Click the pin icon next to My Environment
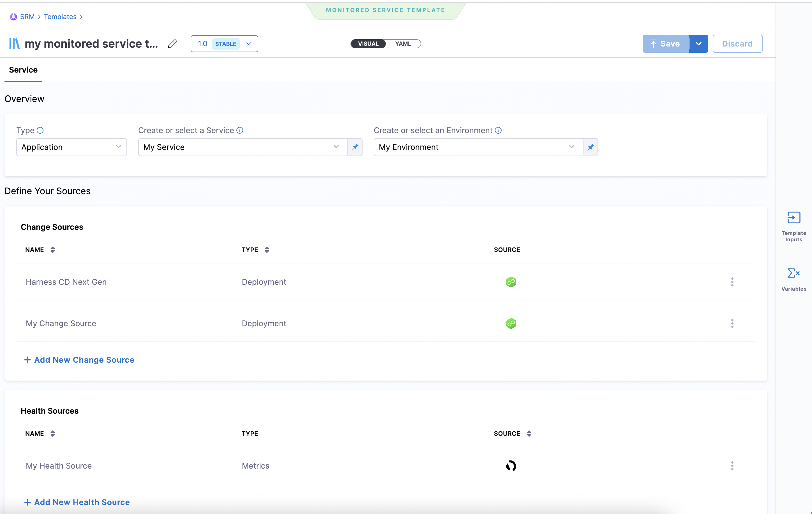This screenshot has height=514, width=812. (590, 147)
